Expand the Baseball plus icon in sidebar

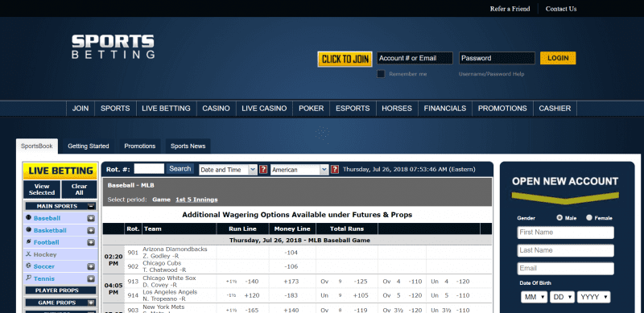coord(91,219)
